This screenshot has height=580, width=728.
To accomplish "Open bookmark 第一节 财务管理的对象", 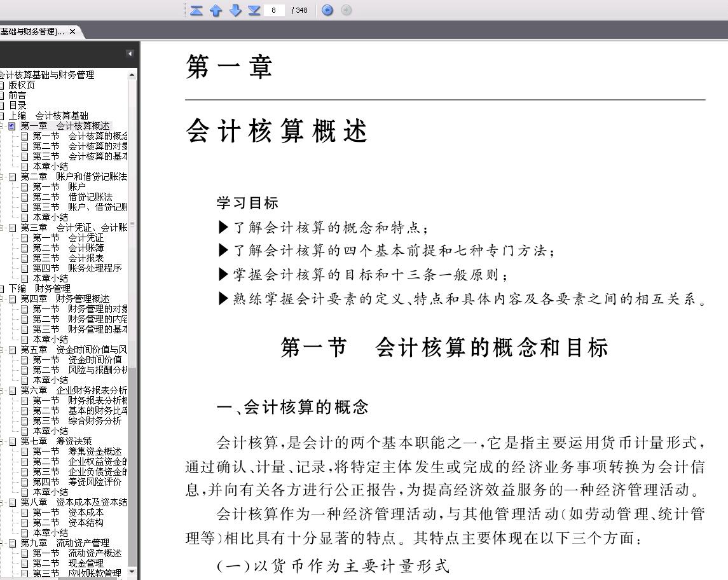I will (x=80, y=309).
